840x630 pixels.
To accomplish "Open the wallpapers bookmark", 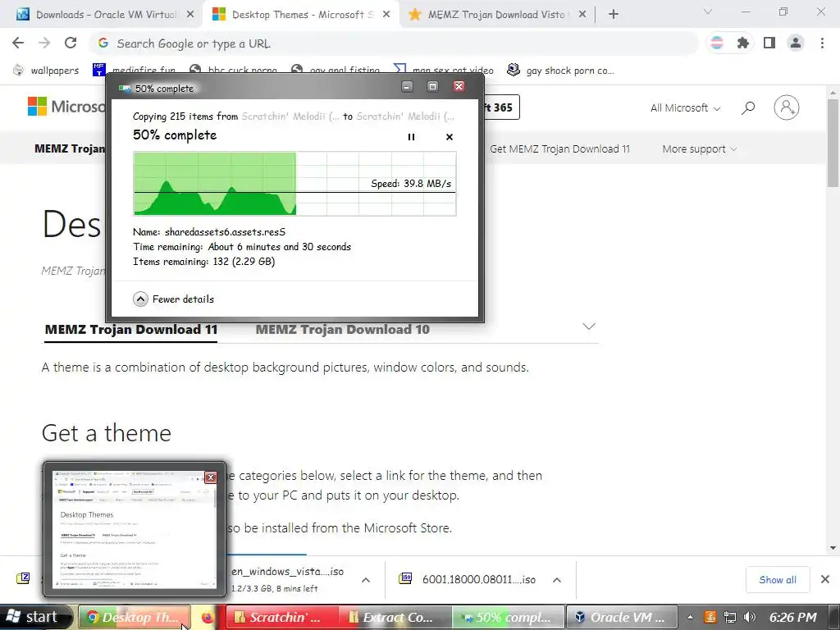I will 46,71.
